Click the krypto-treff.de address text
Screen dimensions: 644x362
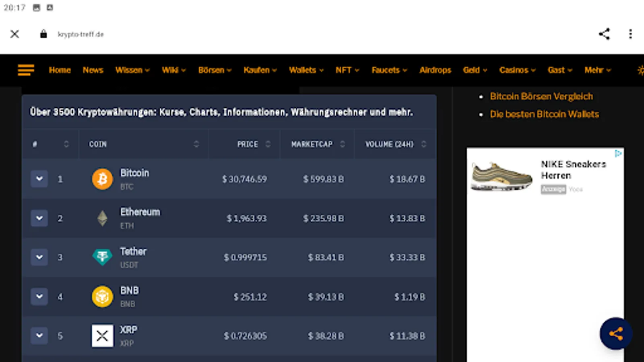80,34
